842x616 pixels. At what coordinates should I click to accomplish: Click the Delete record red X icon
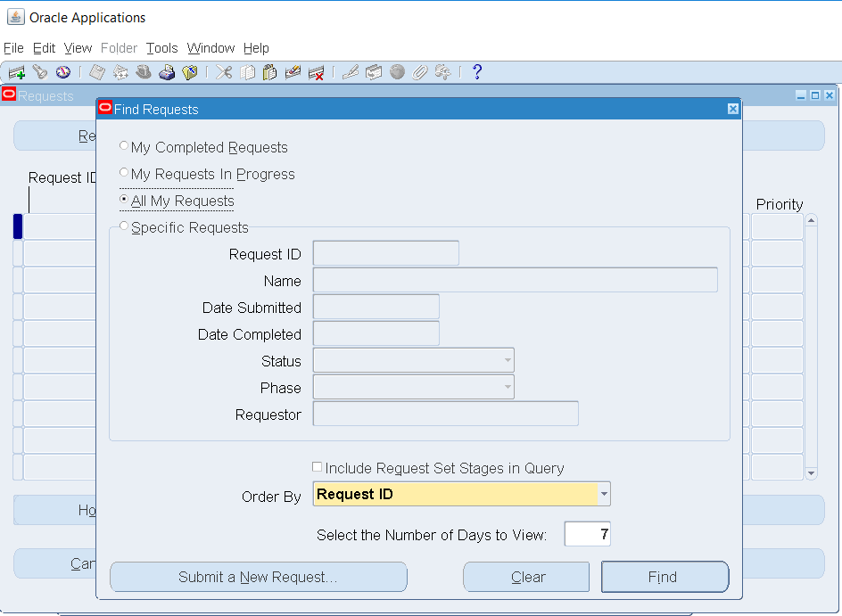tap(317, 72)
